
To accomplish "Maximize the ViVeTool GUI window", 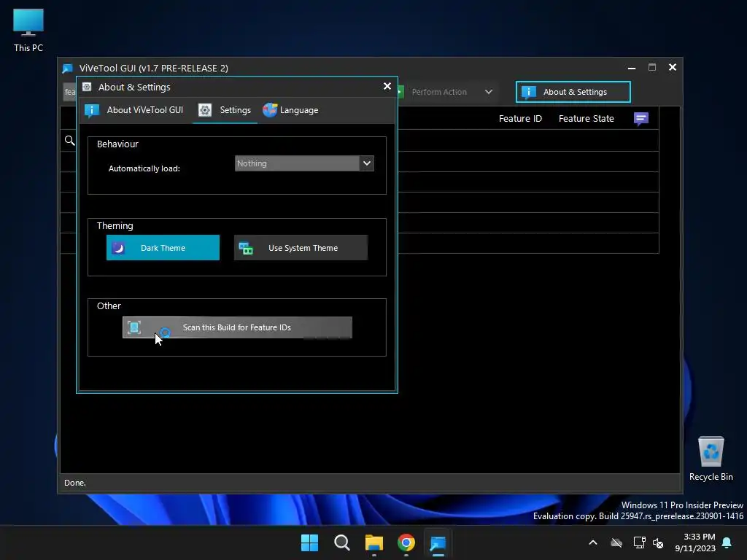I will pos(652,68).
